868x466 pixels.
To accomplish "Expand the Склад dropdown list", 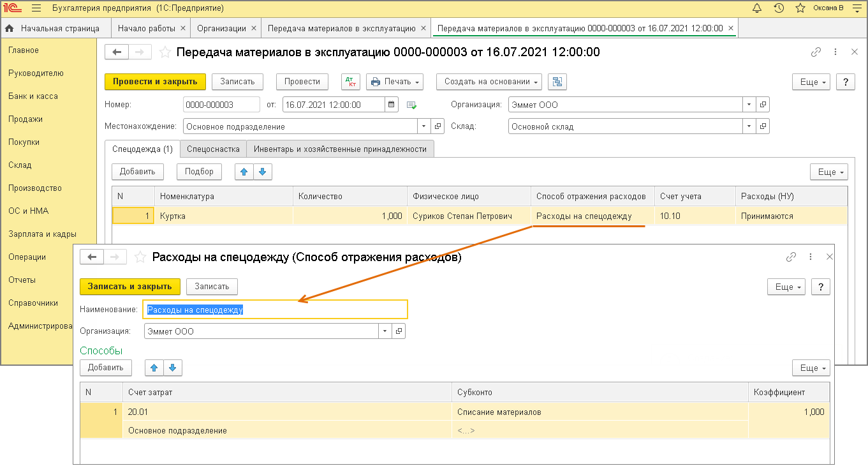I will click(748, 126).
